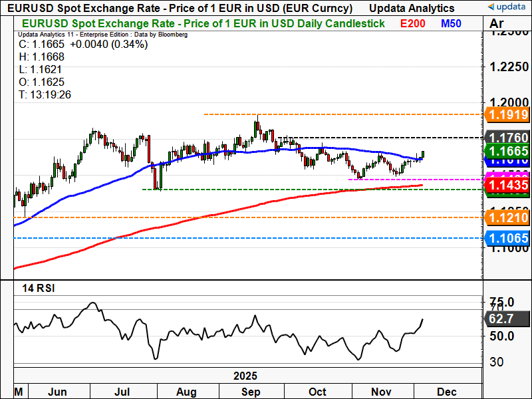Click the Dec month label on time axis
The height and width of the screenshot is (399, 532).
[x=447, y=392]
